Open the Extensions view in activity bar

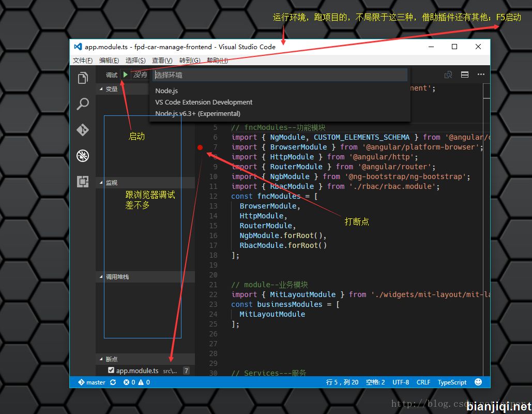click(x=83, y=182)
